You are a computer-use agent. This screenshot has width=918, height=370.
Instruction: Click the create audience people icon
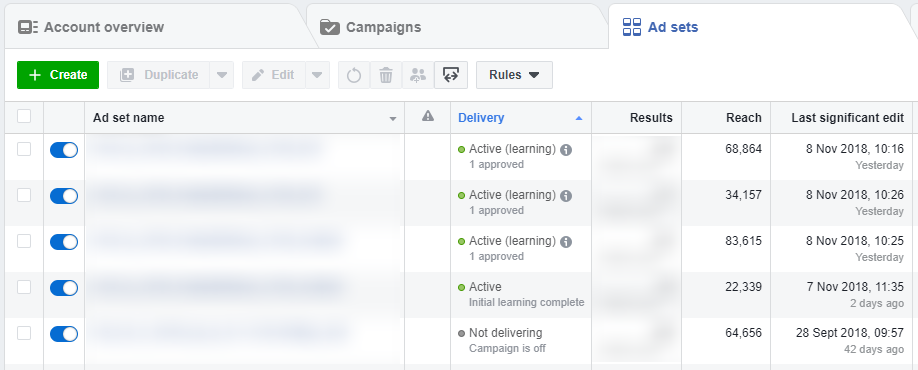(418, 75)
